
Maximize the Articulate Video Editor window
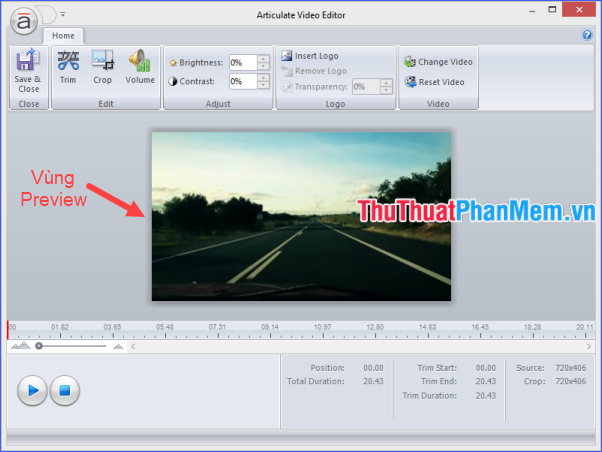point(552,10)
